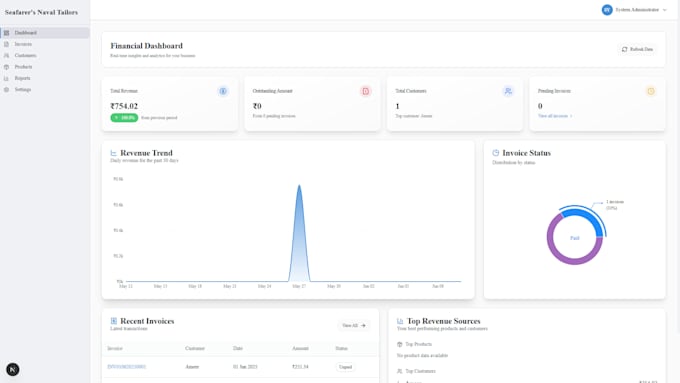
Task: Click the Date column header
Action: coord(238,348)
